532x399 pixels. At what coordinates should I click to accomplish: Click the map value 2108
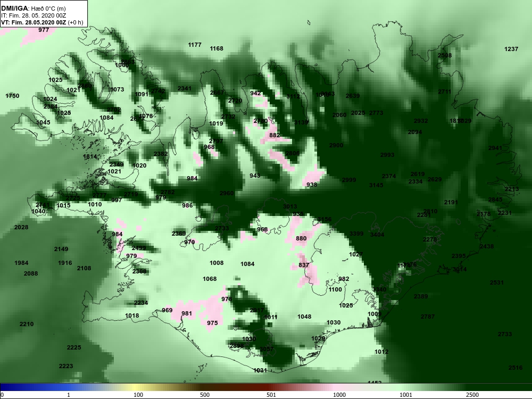point(84,268)
